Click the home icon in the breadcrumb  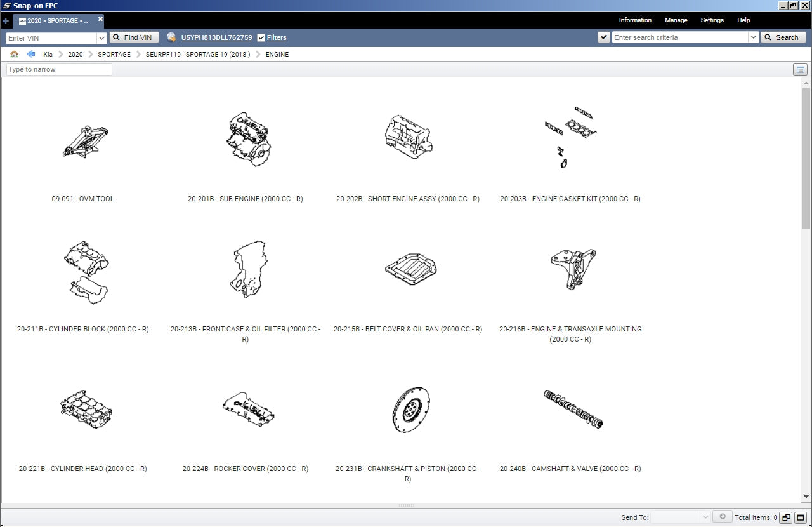click(15, 55)
